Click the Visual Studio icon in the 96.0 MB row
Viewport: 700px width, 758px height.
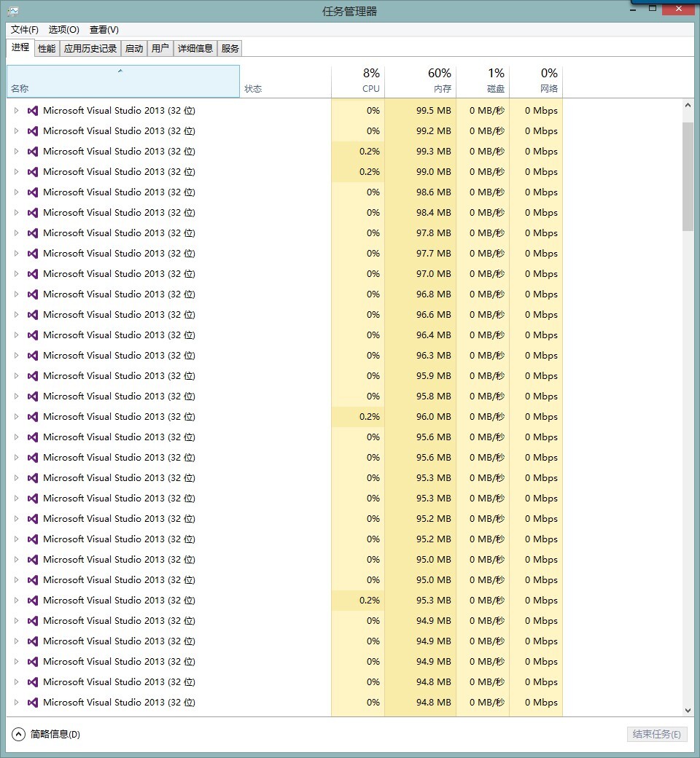coord(32,417)
